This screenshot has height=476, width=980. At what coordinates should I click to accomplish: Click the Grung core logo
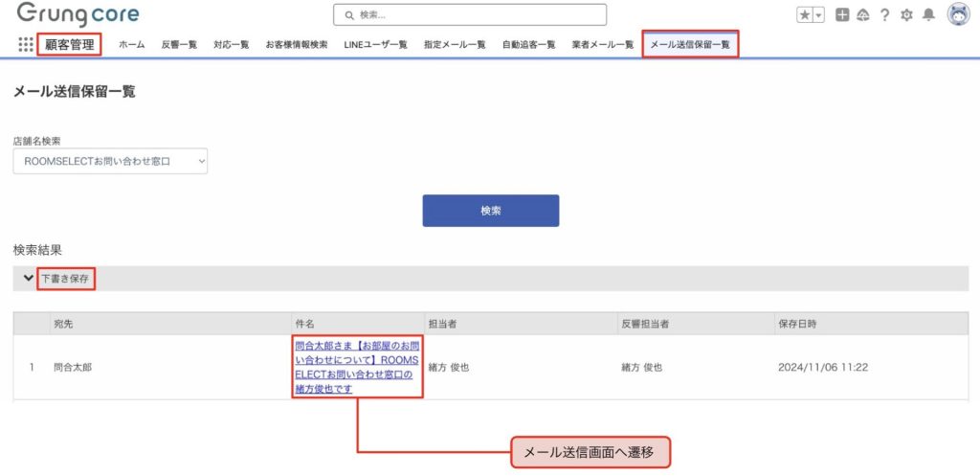coord(78,14)
